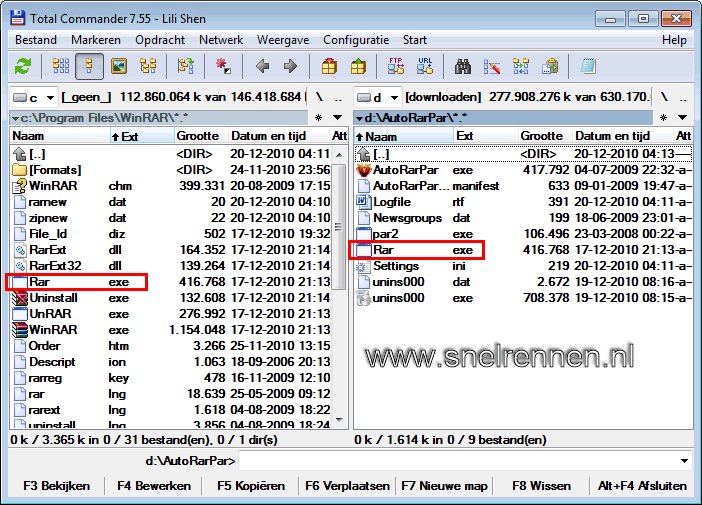Open left panel directory history dropdown arrow
The height and width of the screenshot is (505, 702).
(x=338, y=118)
